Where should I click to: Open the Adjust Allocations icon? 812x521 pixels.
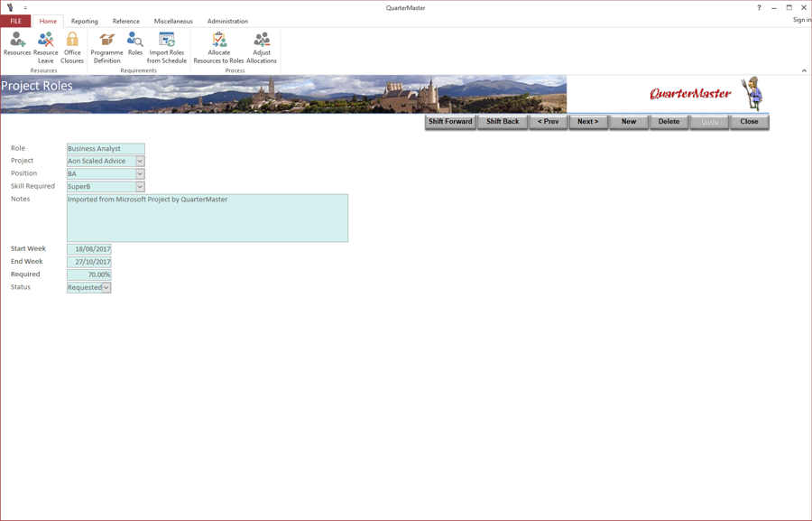(x=262, y=48)
